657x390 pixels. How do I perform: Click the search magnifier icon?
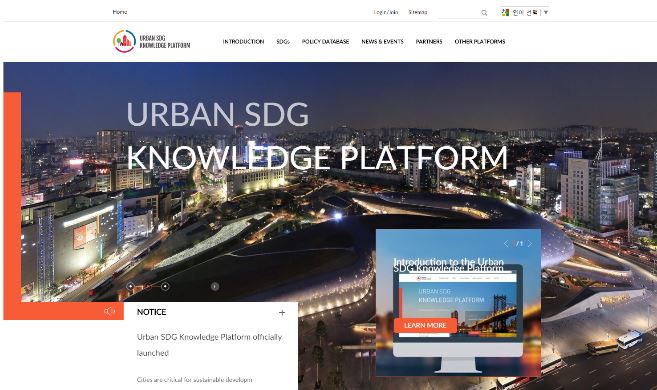484,13
